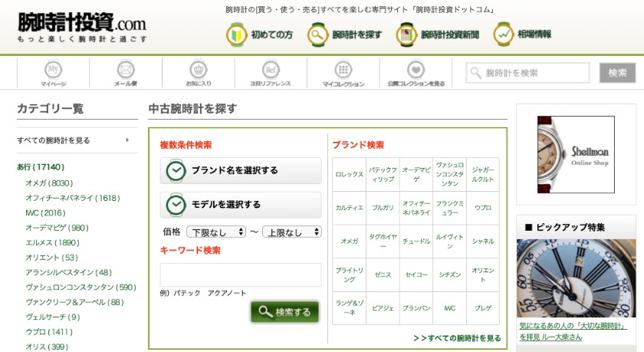Screen dimensions: 644x352
Task: Open the 腕時計投資新聞 newspaper icon
Action: 406,35
